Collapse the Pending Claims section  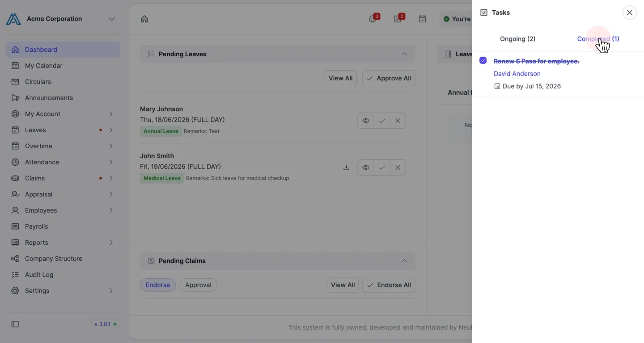[x=404, y=261]
